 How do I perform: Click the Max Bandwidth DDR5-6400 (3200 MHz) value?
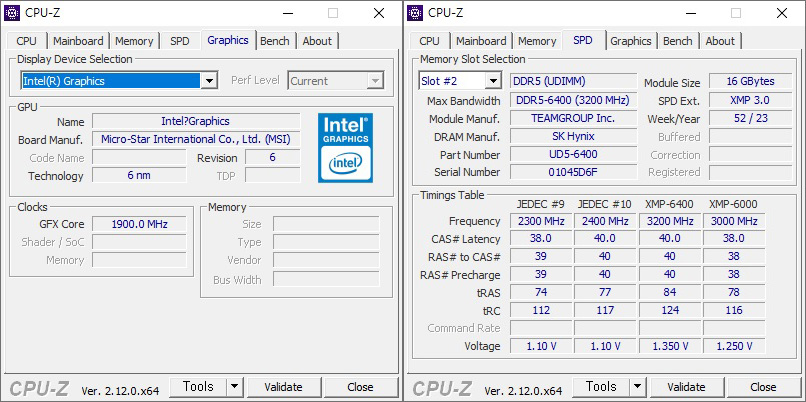click(573, 100)
